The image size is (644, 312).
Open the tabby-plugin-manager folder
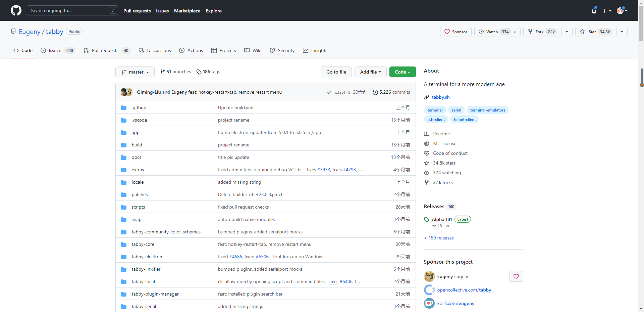155,294
